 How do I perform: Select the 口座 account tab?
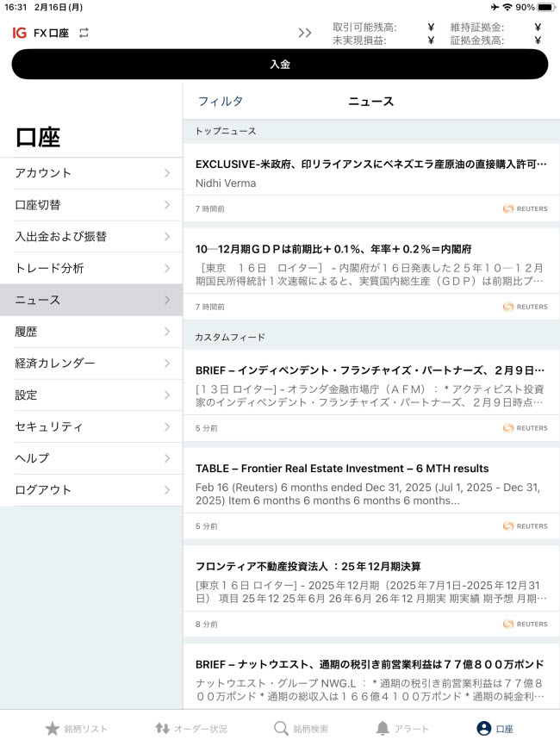click(495, 729)
